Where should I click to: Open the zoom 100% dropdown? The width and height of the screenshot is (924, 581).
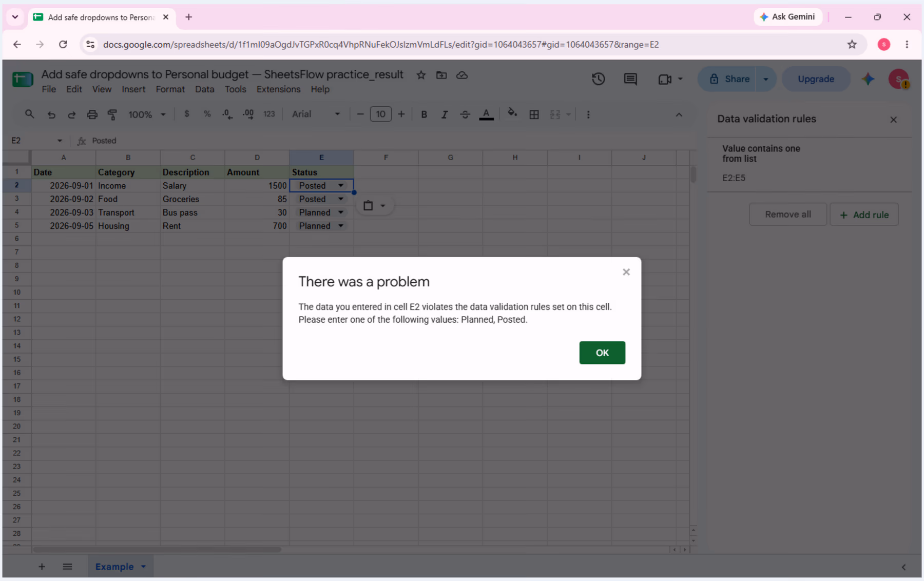(x=147, y=114)
